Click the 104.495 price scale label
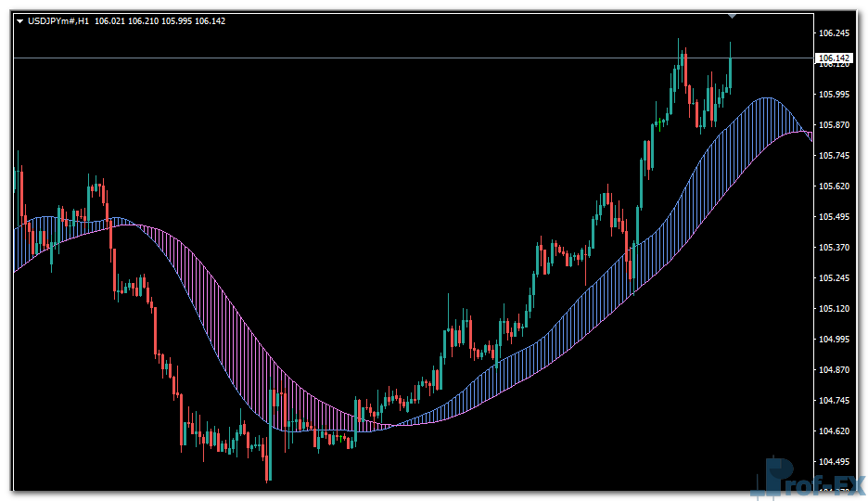This screenshot has height=501, width=868. 835,462
